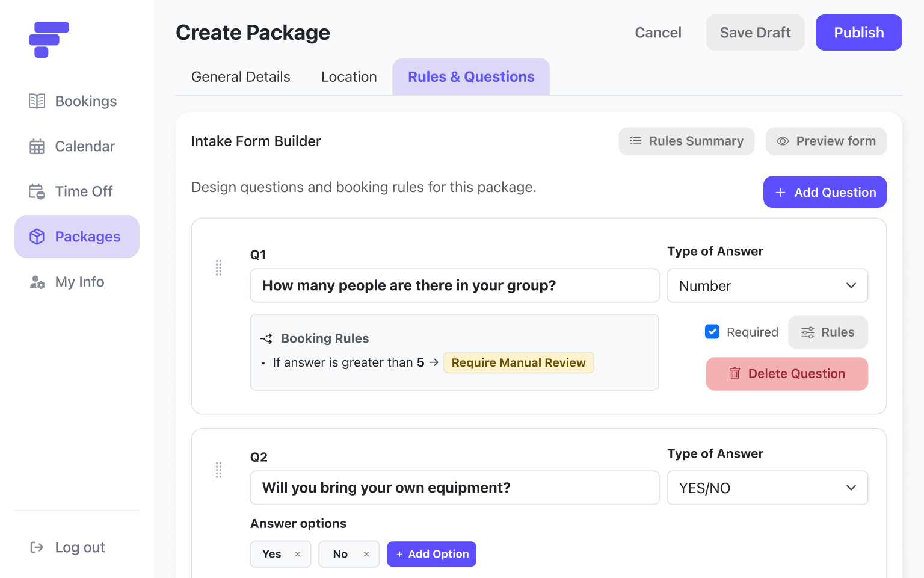Image resolution: width=924 pixels, height=578 pixels.
Task: Click the Q2 question text field
Action: [x=455, y=488]
